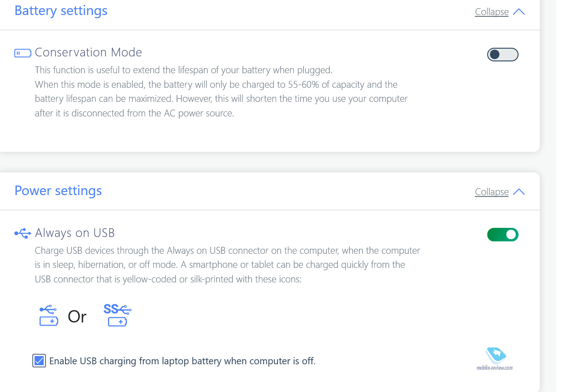Click the label text Enable USB charging when off
564x392 pixels.
click(182, 361)
